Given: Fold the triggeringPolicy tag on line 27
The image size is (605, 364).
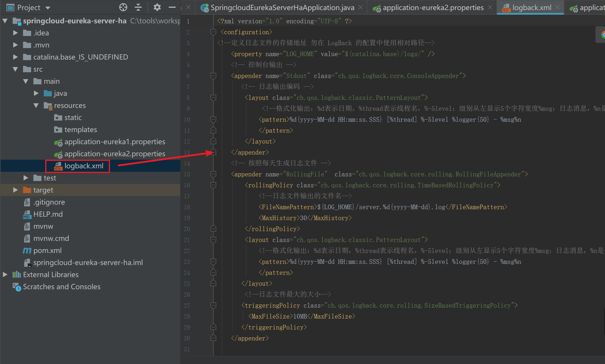Looking at the screenshot, I should (213, 305).
